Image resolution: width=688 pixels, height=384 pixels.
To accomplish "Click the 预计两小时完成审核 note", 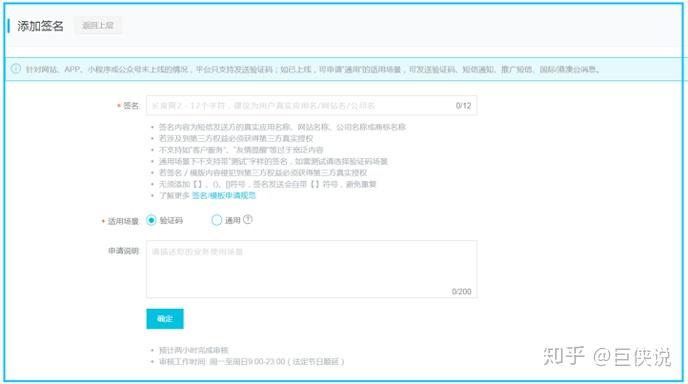I will coord(194,350).
